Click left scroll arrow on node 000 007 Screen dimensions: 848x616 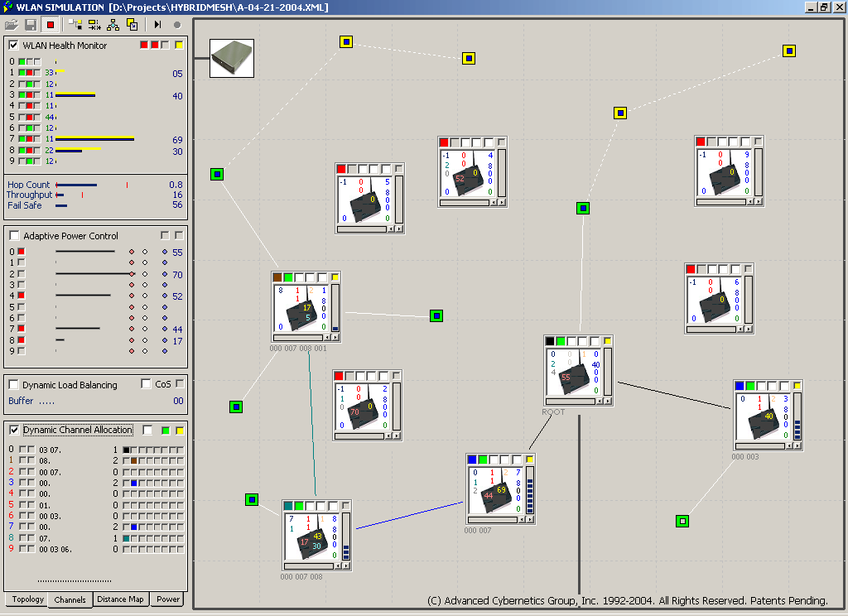click(523, 520)
